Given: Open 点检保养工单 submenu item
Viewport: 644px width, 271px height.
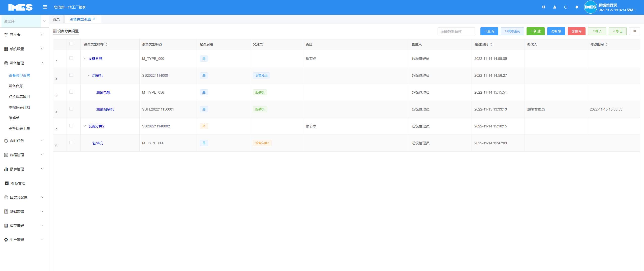Looking at the screenshot, I should tap(19, 128).
